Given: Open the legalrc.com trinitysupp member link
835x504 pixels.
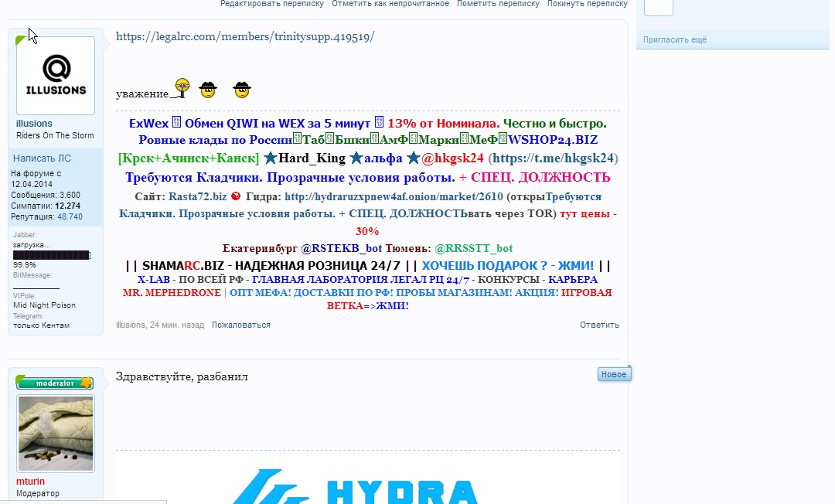Looking at the screenshot, I should pyautogui.click(x=245, y=37).
